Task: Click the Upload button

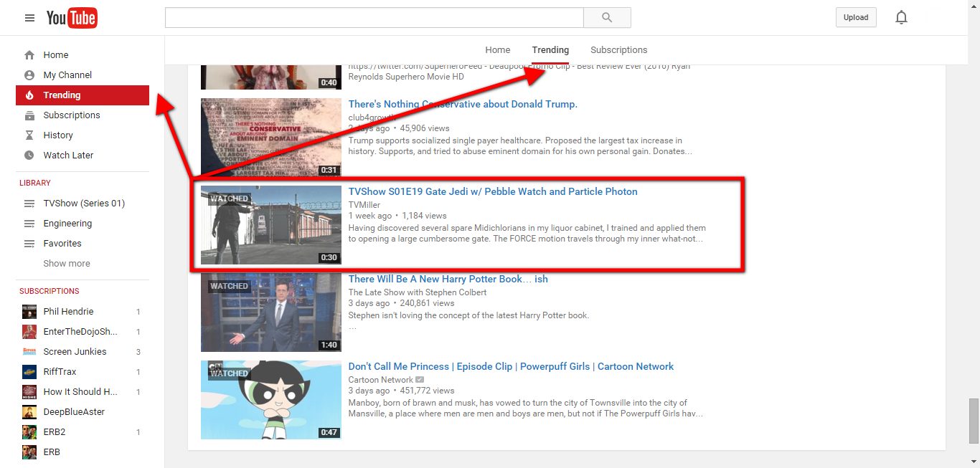Action: [x=856, y=17]
